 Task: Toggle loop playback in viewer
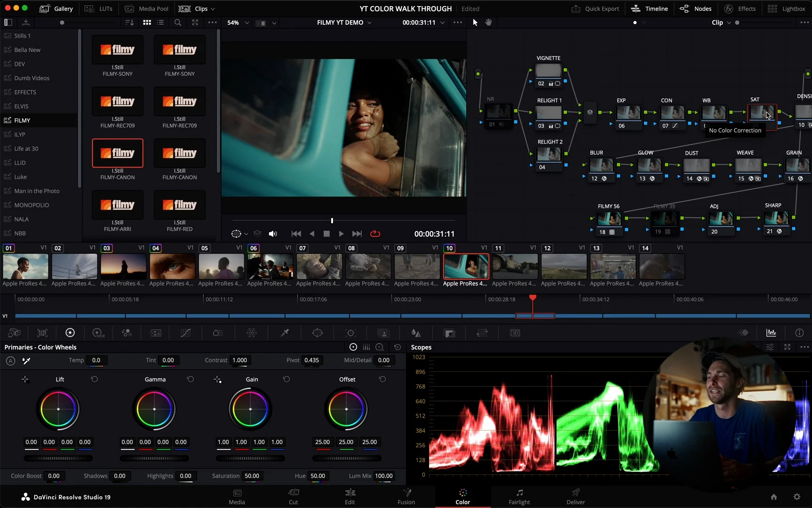[x=375, y=234]
